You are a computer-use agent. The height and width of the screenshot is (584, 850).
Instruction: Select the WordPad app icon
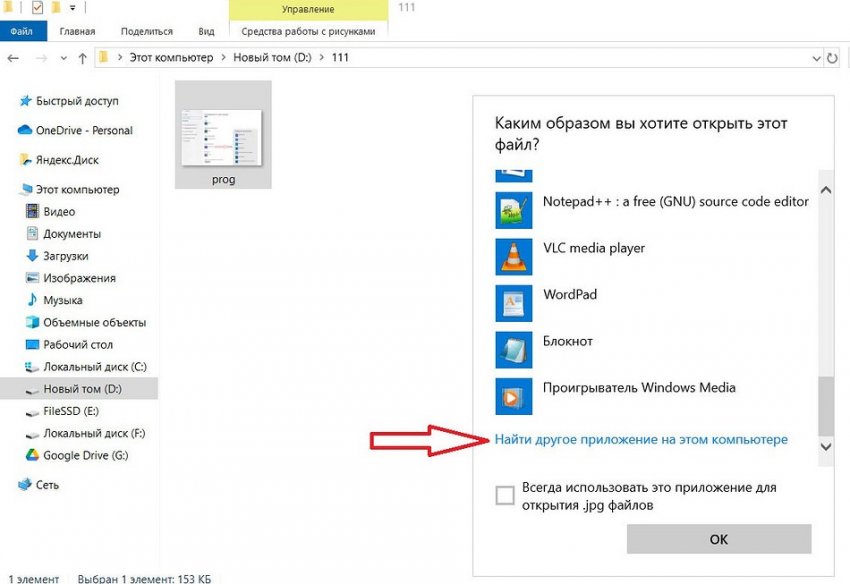(x=514, y=303)
